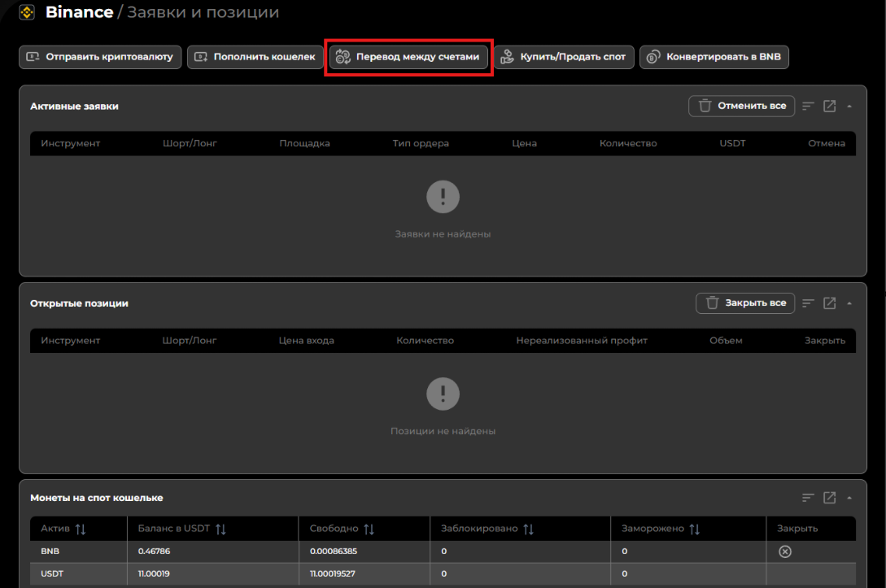Viewport: 886px width, 588px height.
Task: Click Пополнить кошелек button
Action: coord(255,57)
